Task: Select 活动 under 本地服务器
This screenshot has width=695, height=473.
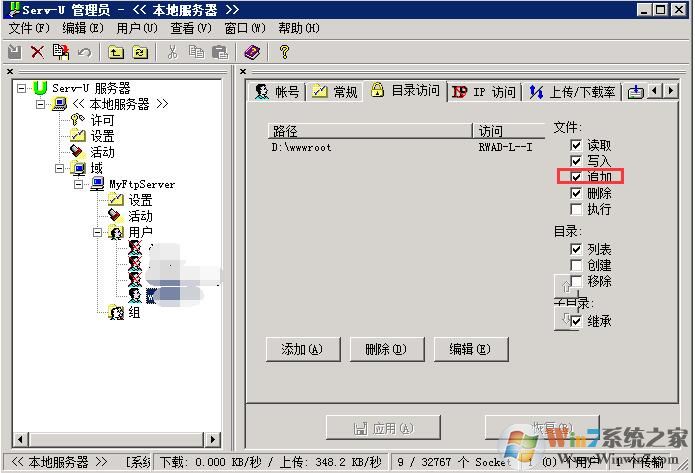Action: click(x=102, y=152)
